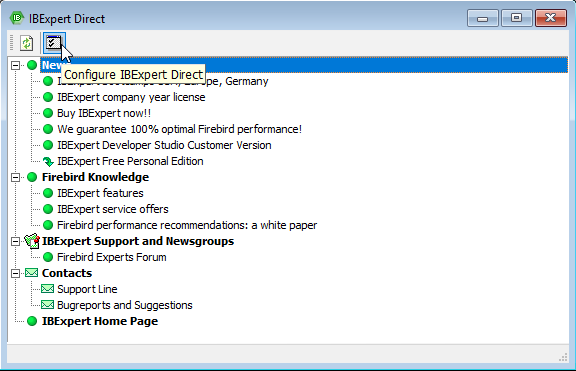The image size is (576, 371).
Task: Select the Firebird Knowledge heading
Action: 95,177
